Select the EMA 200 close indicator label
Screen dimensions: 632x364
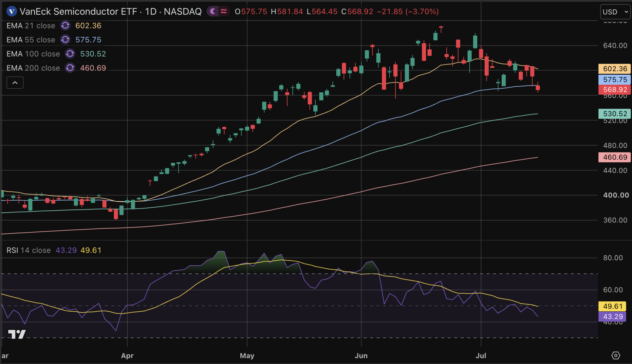coord(33,68)
